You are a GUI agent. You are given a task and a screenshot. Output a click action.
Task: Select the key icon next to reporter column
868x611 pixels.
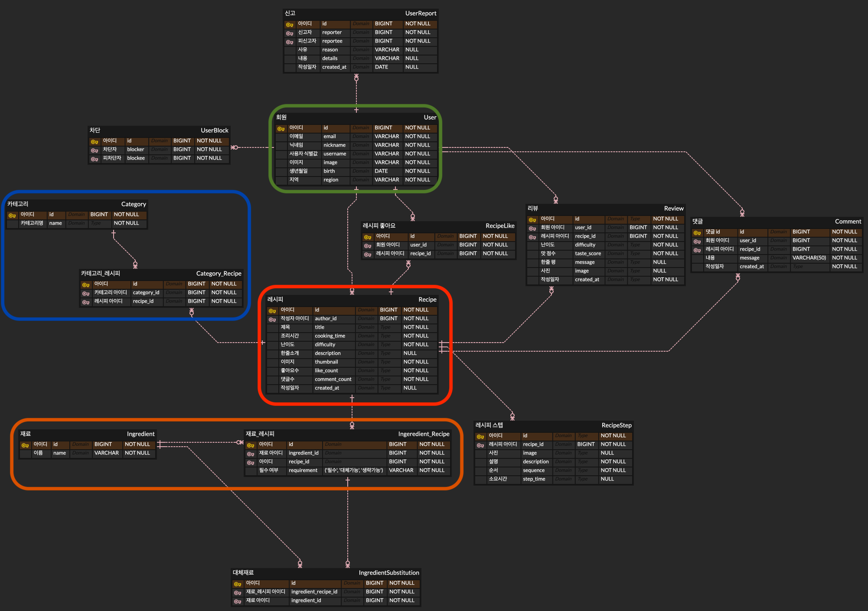(290, 33)
